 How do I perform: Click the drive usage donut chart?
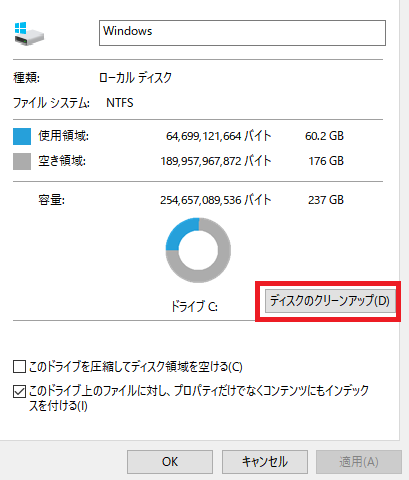(x=198, y=250)
